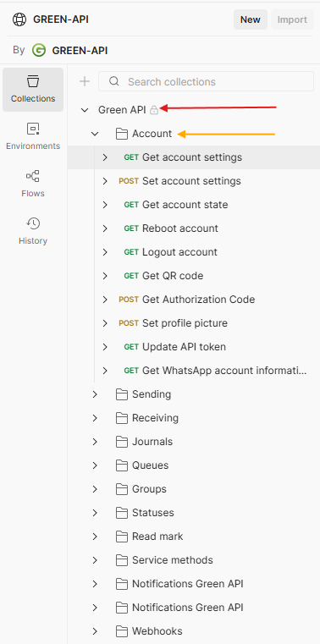Expand the Set profile picture request
This screenshot has width=320, height=644.
(x=105, y=323)
